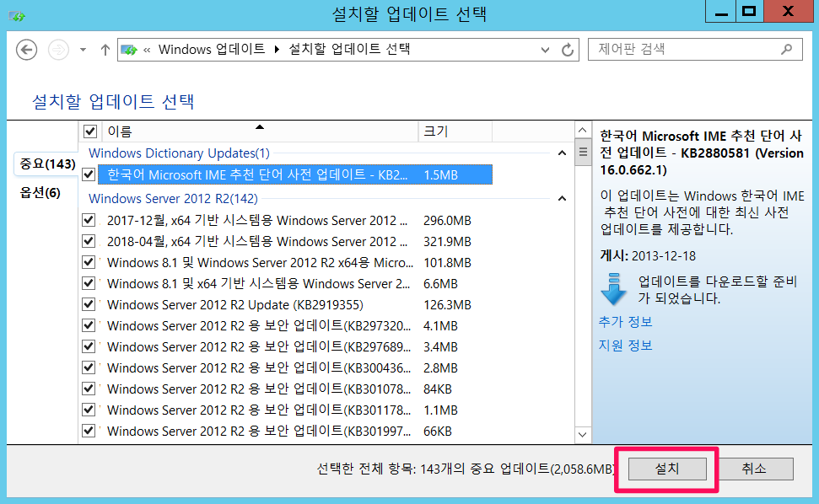Uncheck the KB300436 security update checkbox

coord(89,367)
